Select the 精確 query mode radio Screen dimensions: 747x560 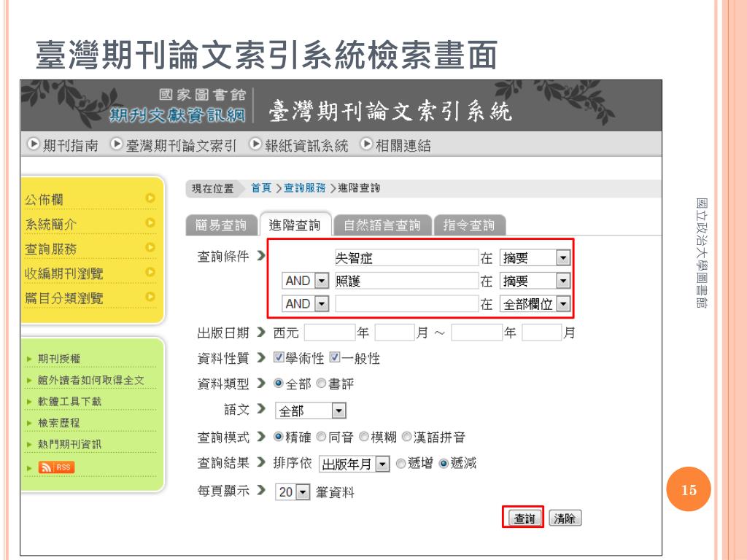pyautogui.click(x=278, y=437)
